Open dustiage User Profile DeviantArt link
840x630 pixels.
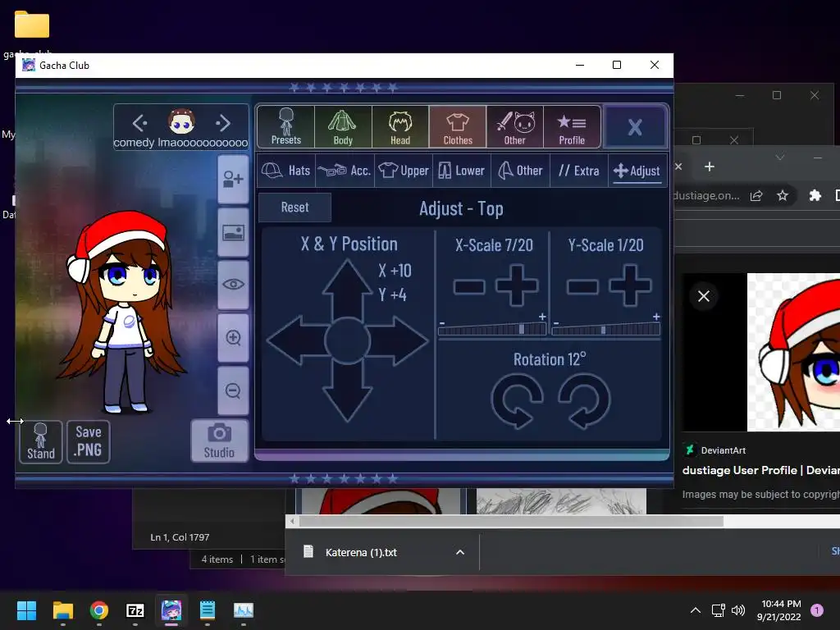point(760,470)
